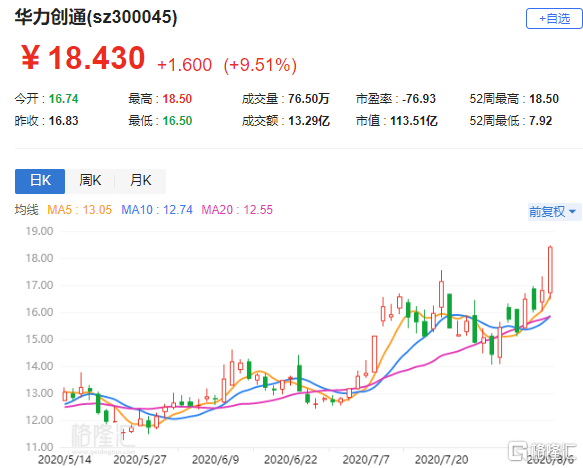Switch to the 月K tab
The image size is (583, 468).
[x=141, y=181]
